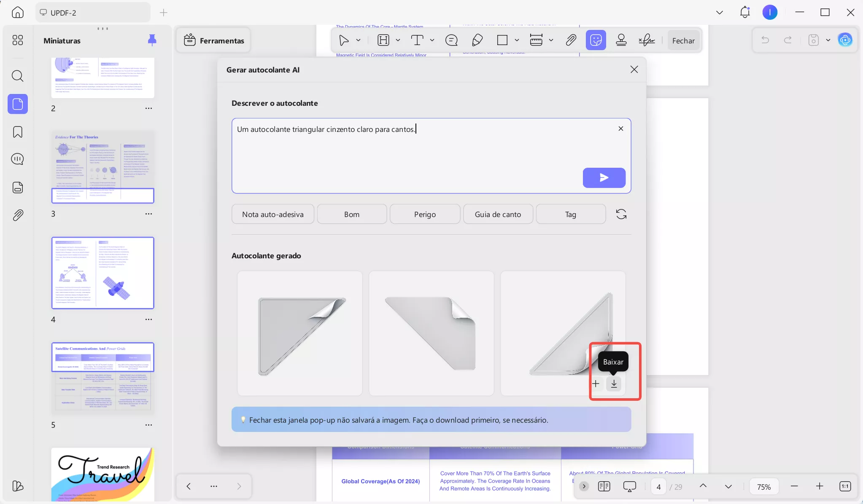
Task: Expand the text tool dropdown arrow
Action: click(x=432, y=40)
